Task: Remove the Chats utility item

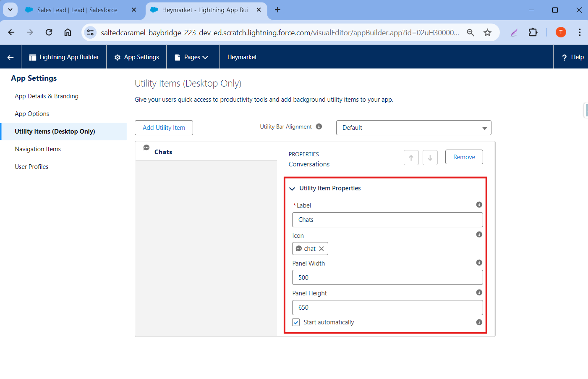Action: 464,157
